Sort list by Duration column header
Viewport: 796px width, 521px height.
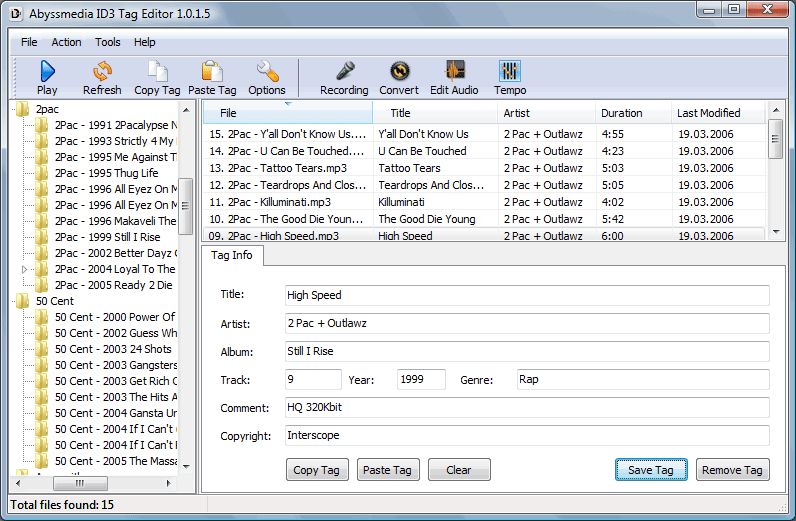pos(621,113)
